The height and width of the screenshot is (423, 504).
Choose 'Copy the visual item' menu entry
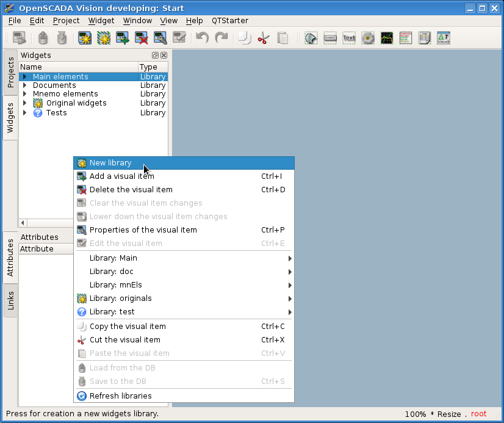184,327
